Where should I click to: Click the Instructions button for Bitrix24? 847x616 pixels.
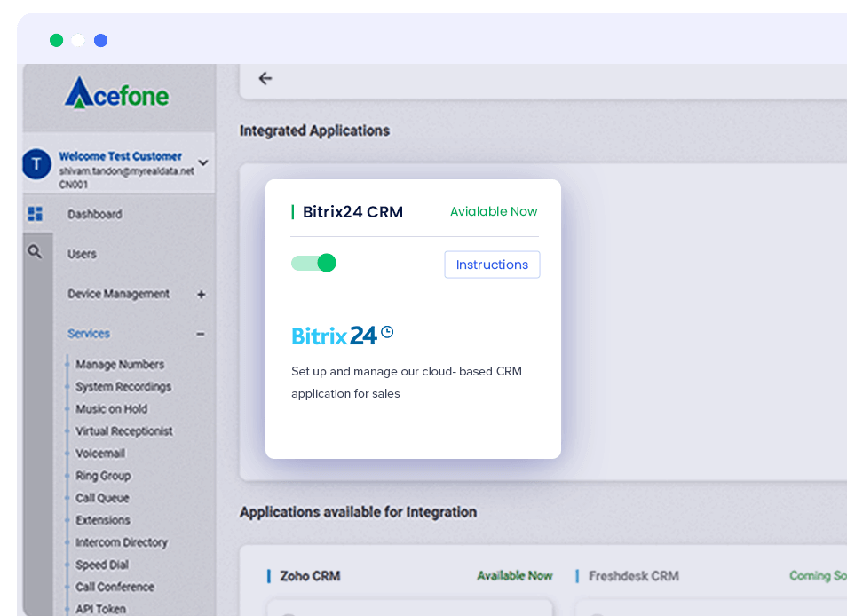492,265
